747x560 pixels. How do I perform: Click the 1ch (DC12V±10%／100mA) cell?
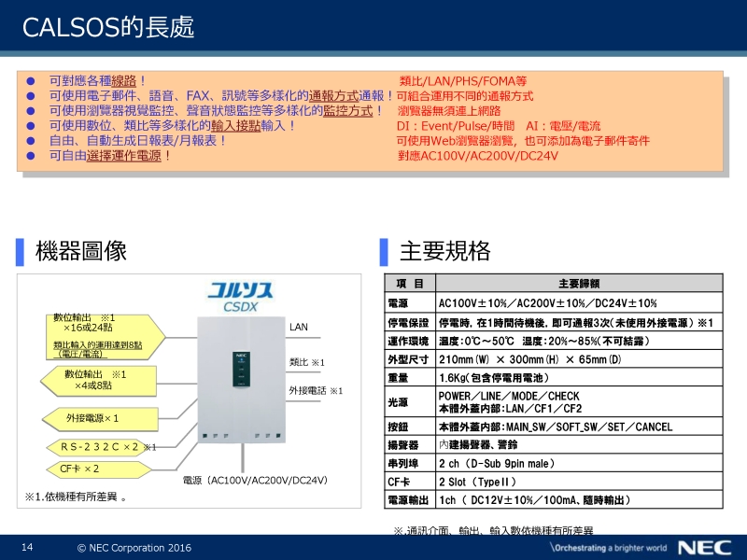(x=579, y=500)
